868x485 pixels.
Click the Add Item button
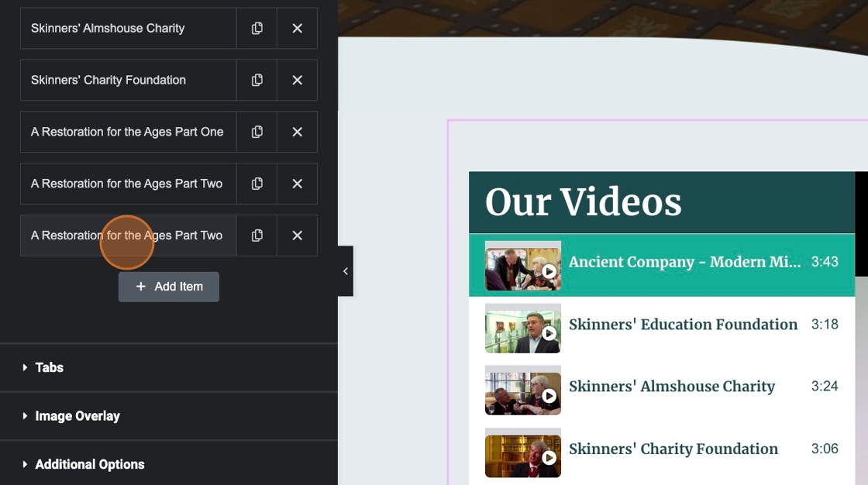pyautogui.click(x=169, y=287)
